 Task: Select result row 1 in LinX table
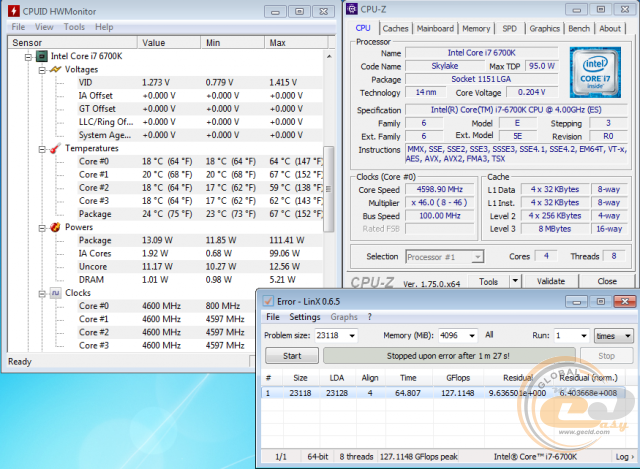pos(443,393)
